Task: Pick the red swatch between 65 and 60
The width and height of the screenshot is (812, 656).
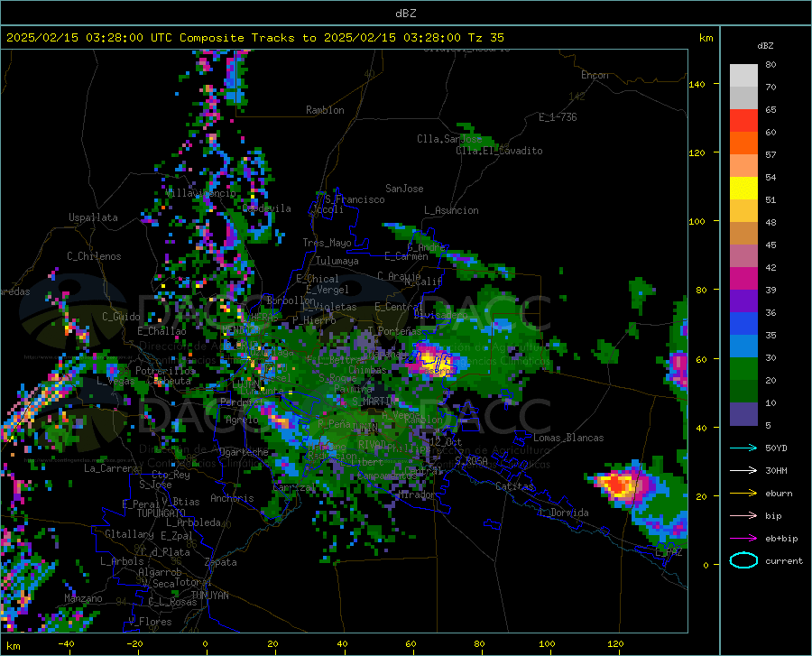Action: pyautogui.click(x=743, y=121)
